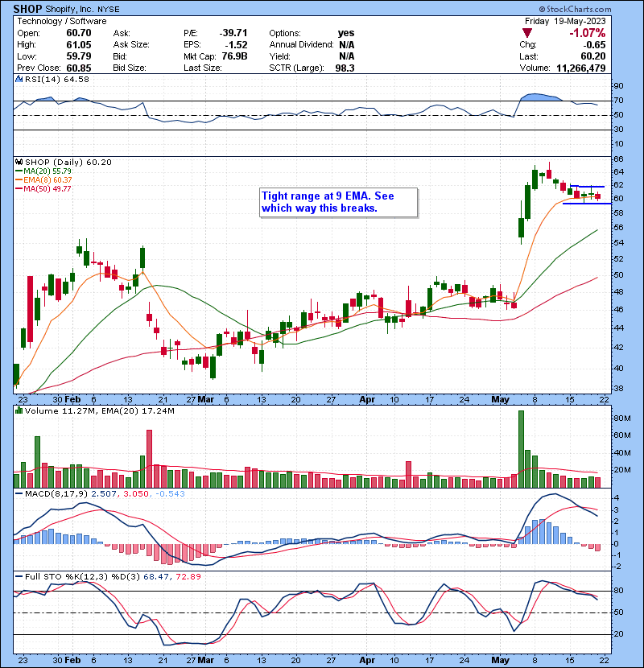Click the High value 61.05
The image size is (644, 668).
(x=78, y=44)
